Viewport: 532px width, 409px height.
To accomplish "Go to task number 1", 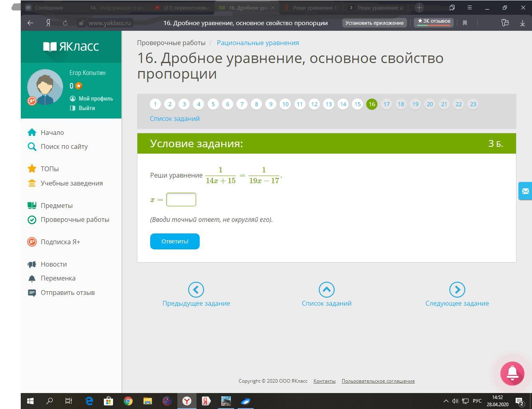I will (155, 104).
